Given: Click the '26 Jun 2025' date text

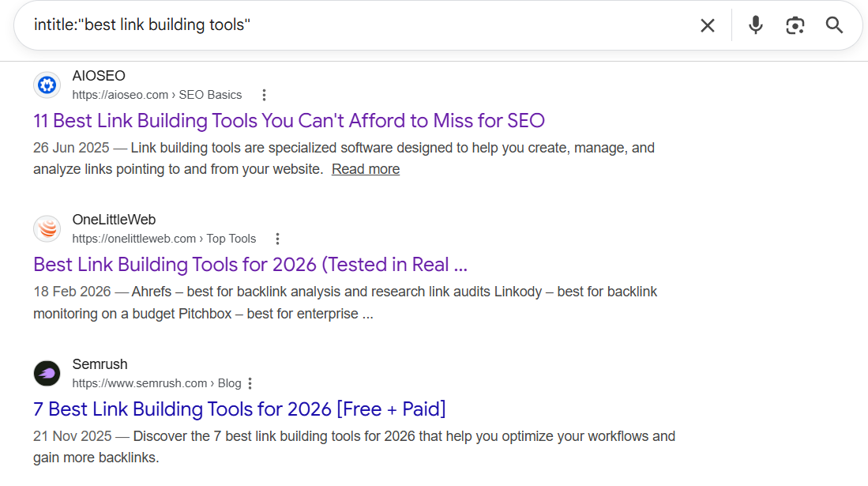Looking at the screenshot, I should [71, 148].
